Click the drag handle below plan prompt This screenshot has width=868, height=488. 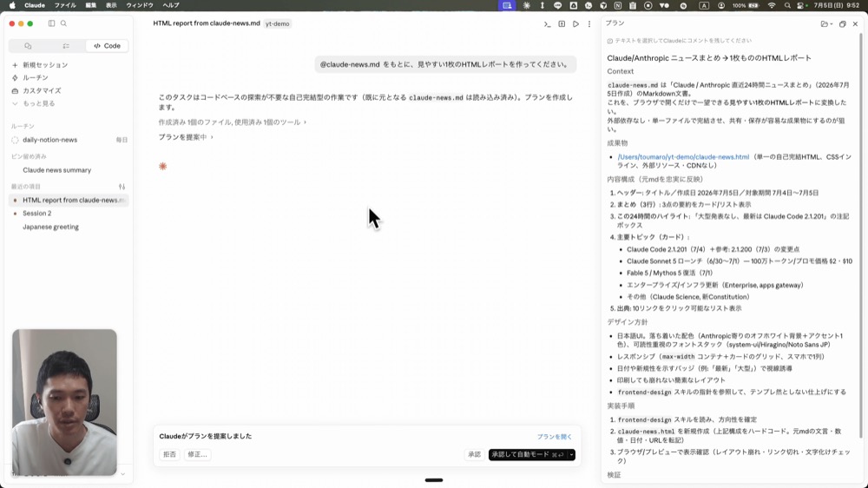(433, 480)
